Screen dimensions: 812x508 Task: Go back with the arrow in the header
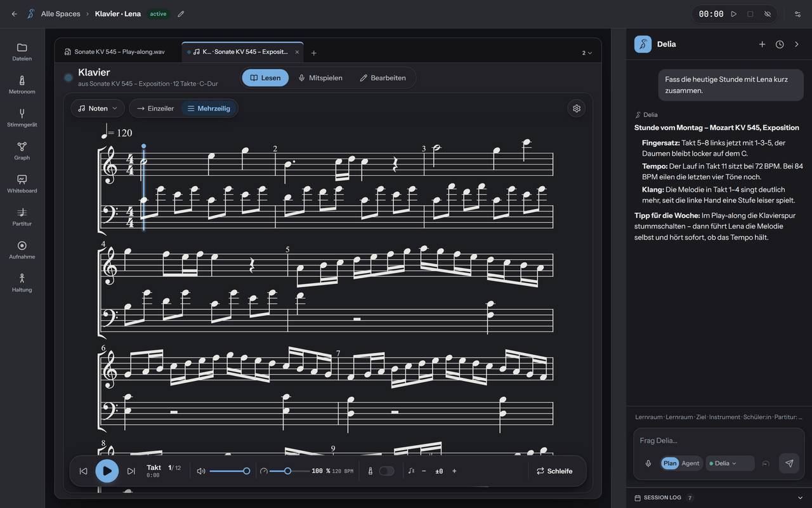[14, 14]
